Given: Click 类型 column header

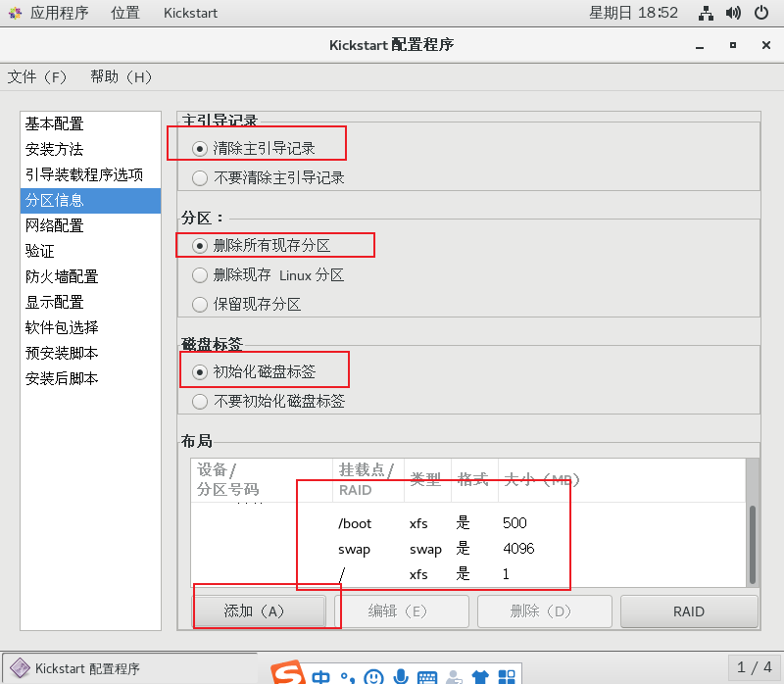Looking at the screenshot, I should tap(427, 480).
